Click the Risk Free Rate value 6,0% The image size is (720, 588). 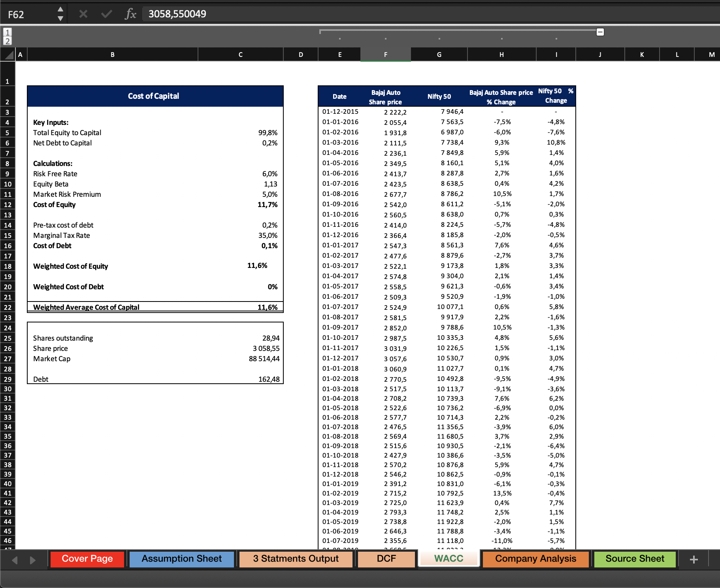270,174
